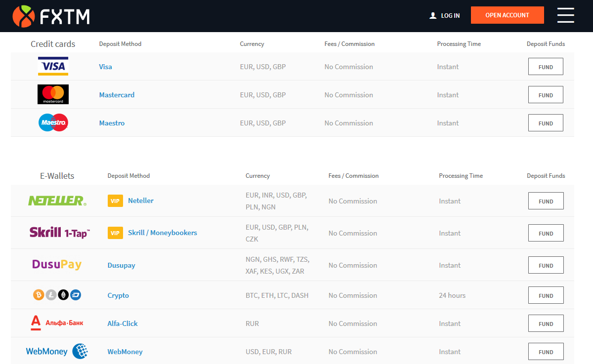The height and width of the screenshot is (364, 593).
Task: Click the Mastercard logo
Action: pyautogui.click(x=53, y=94)
